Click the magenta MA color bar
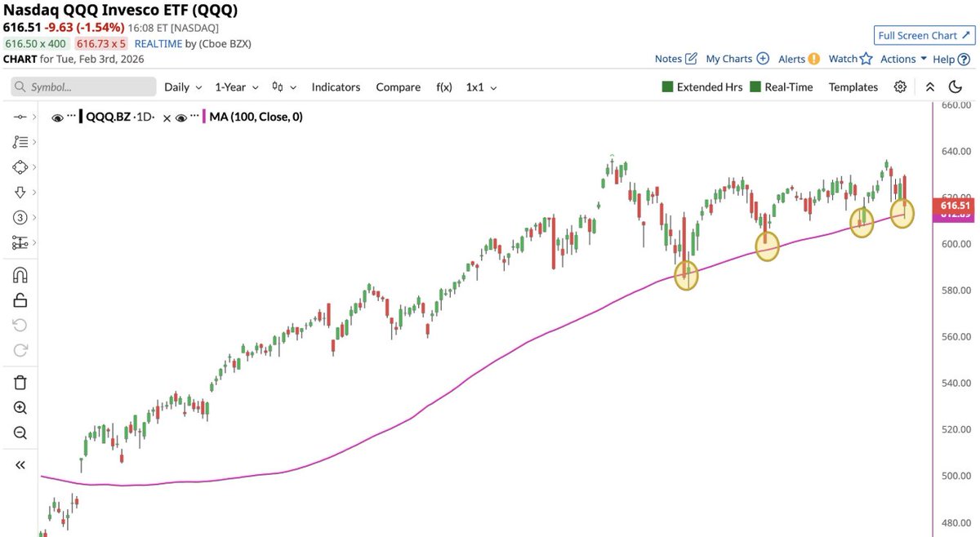The image size is (980, 537). pos(205,117)
